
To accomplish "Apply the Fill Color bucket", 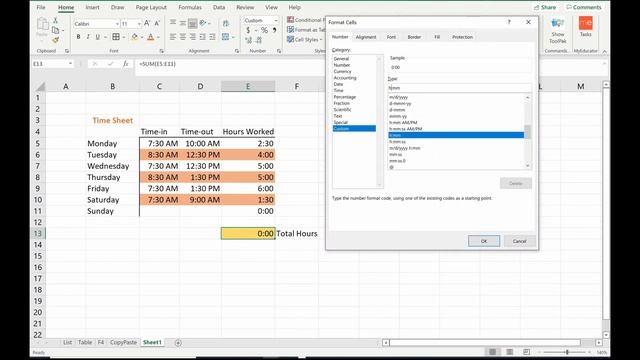I will click(x=135, y=37).
